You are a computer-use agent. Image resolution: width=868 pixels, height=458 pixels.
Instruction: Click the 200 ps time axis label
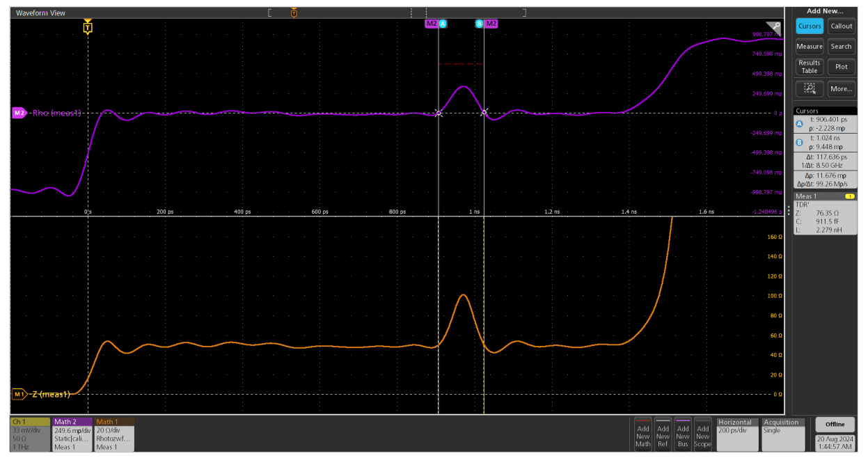(164, 211)
